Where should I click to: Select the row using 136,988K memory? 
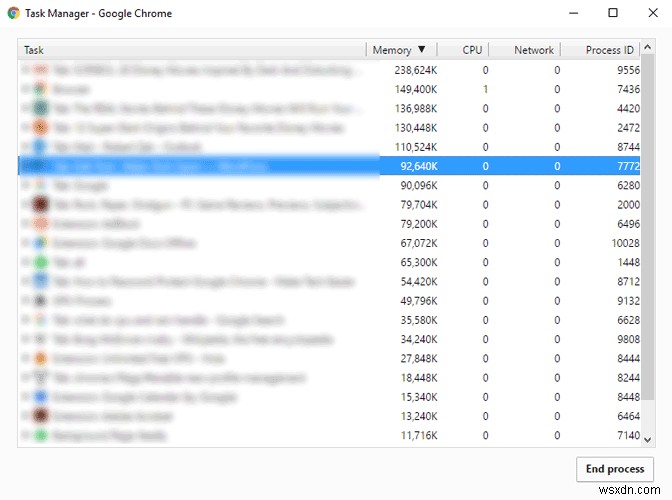click(329, 108)
